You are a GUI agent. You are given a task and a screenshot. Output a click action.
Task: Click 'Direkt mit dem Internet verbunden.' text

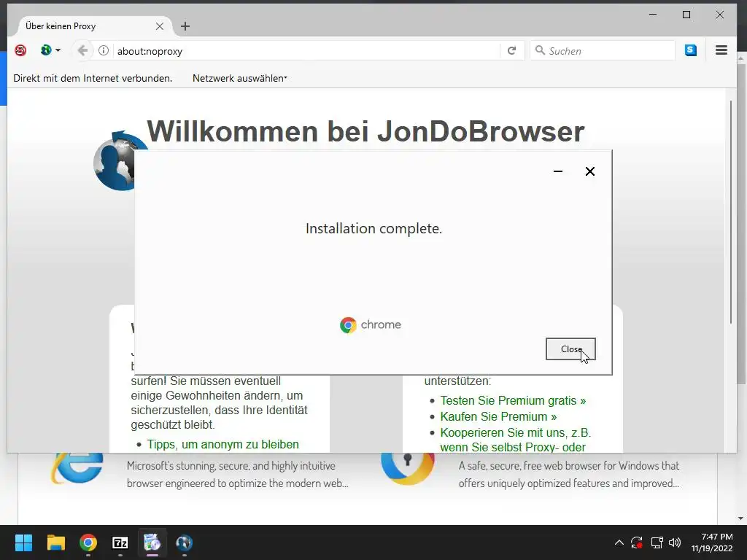click(x=93, y=78)
